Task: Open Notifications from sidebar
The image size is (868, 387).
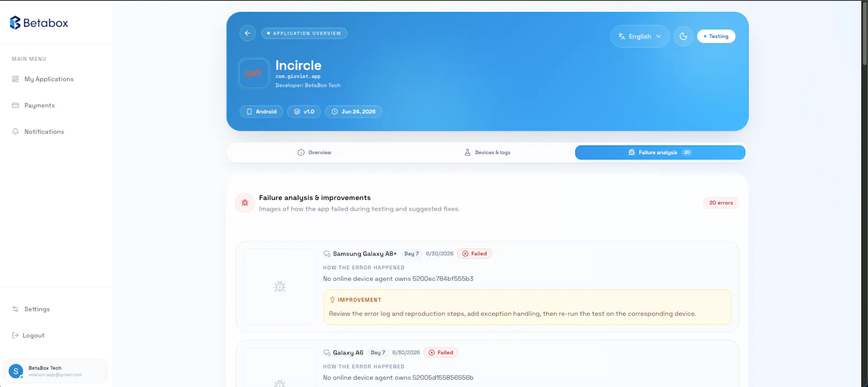Action: [x=44, y=132]
